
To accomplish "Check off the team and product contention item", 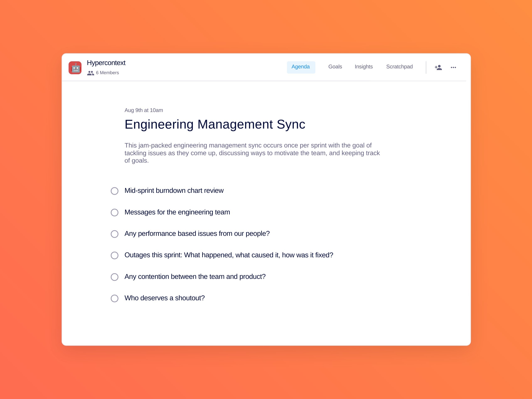I will pos(115,277).
